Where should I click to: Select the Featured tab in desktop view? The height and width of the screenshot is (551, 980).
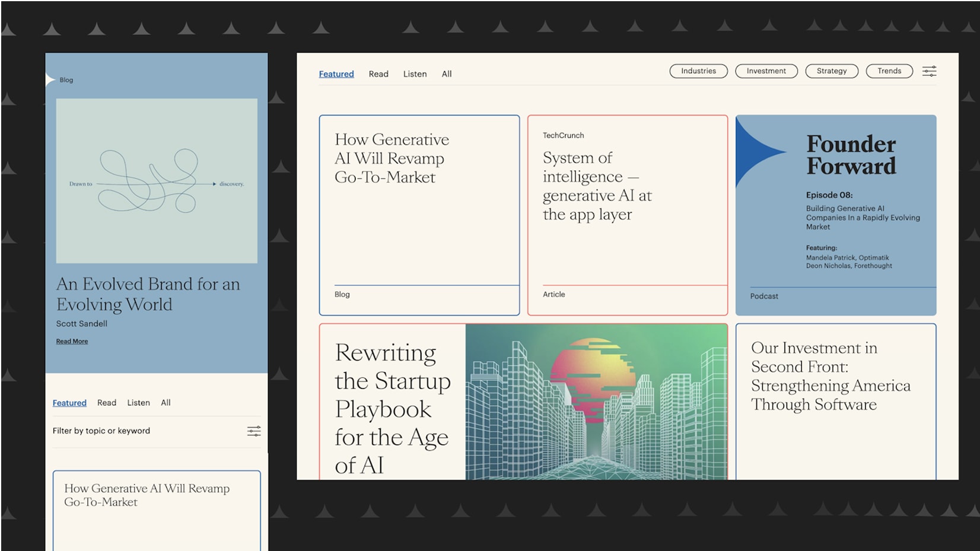pos(336,74)
